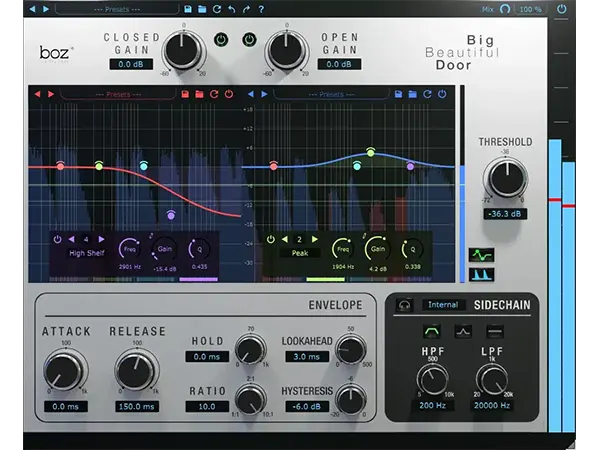Click the LPF 20000 Hz value field
Image resolution: width=600 pixels, height=450 pixels.
pos(492,406)
